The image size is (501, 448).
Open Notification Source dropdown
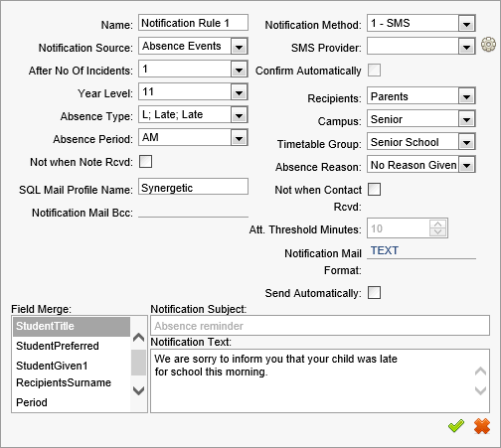tap(239, 47)
